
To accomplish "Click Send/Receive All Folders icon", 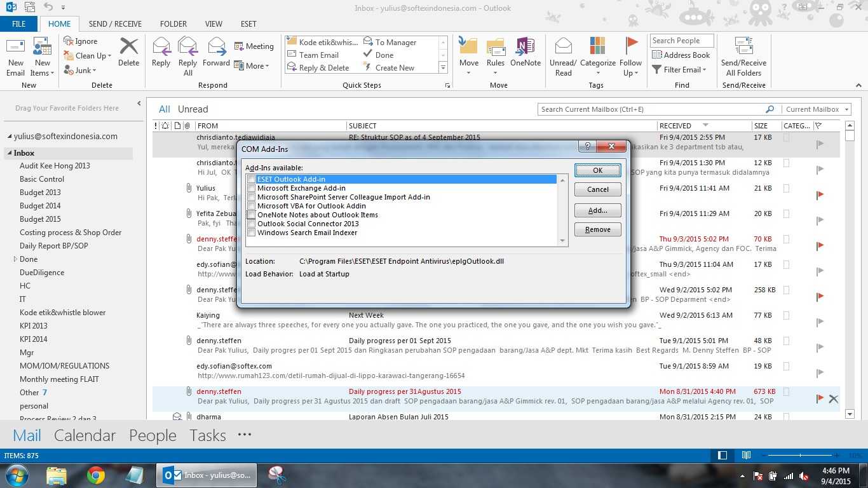I will tap(743, 46).
